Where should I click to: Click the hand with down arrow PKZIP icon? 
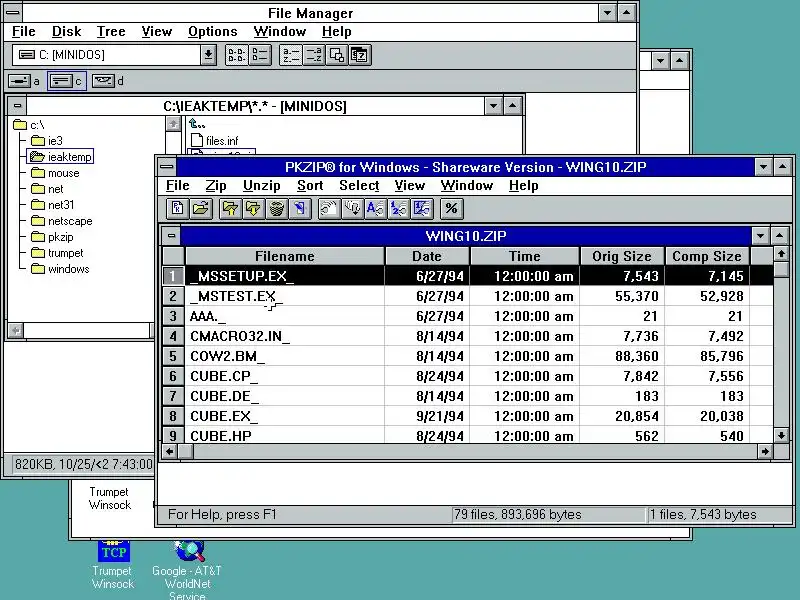[353, 208]
